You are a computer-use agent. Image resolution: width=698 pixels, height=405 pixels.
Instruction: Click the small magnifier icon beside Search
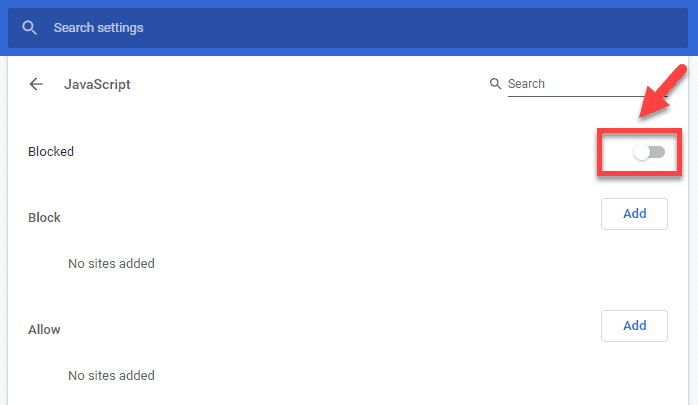(495, 83)
